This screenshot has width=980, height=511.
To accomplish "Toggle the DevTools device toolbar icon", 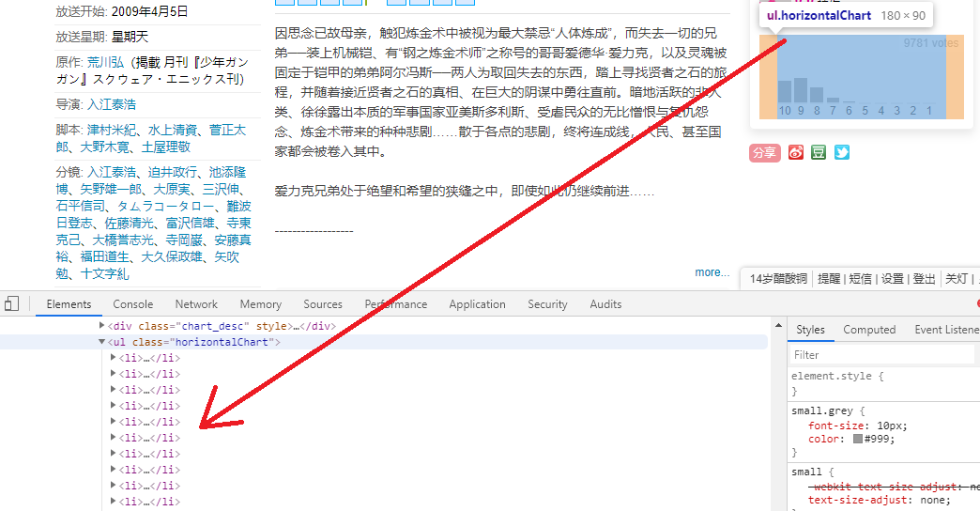I will [x=11, y=304].
